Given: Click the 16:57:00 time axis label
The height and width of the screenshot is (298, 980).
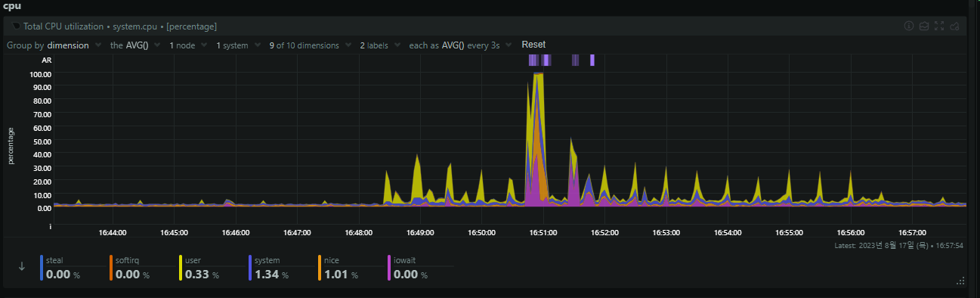Looking at the screenshot, I should (x=913, y=232).
